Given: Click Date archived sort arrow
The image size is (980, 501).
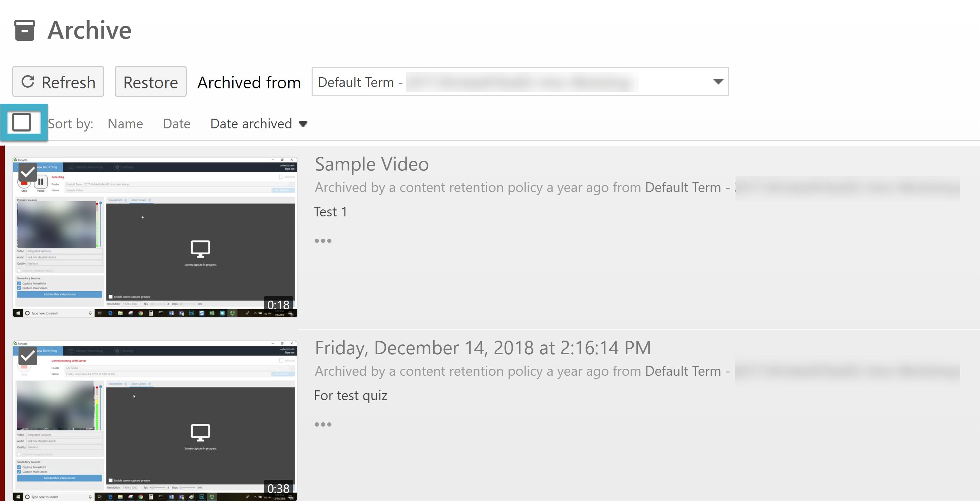Looking at the screenshot, I should point(303,124).
